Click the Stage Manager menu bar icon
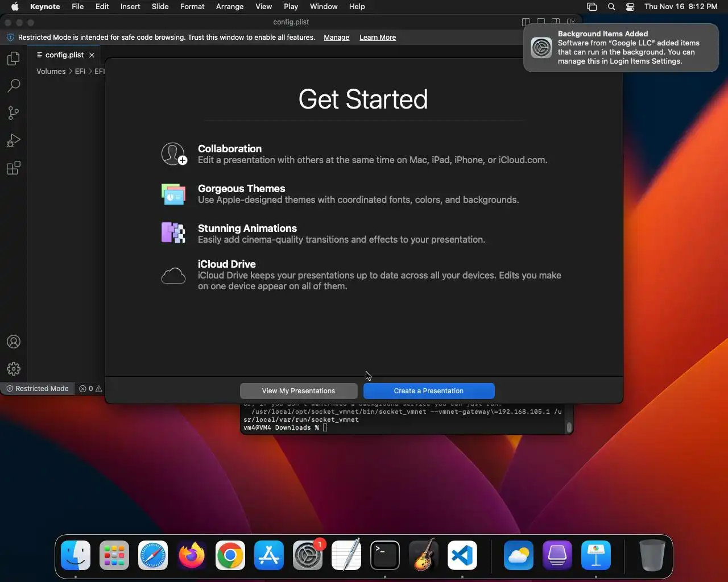The image size is (728, 582). pos(592,7)
